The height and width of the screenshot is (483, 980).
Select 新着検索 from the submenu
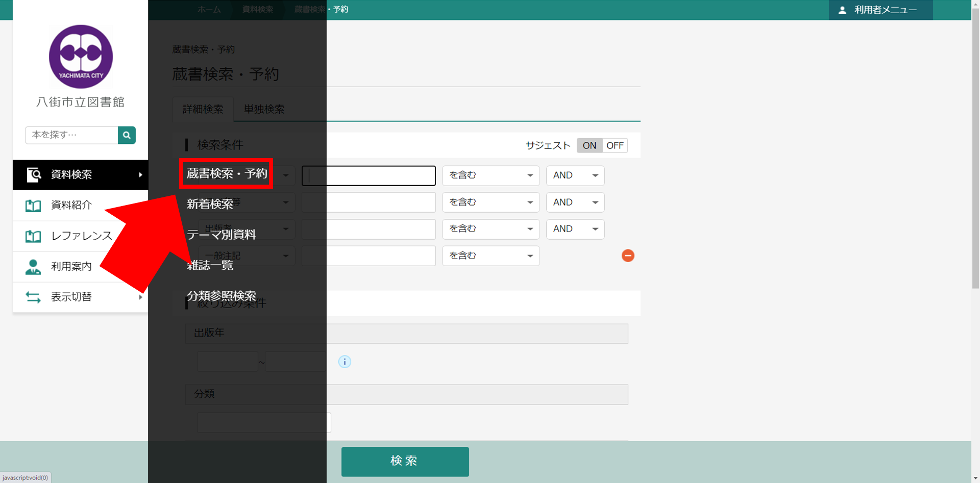pos(210,204)
